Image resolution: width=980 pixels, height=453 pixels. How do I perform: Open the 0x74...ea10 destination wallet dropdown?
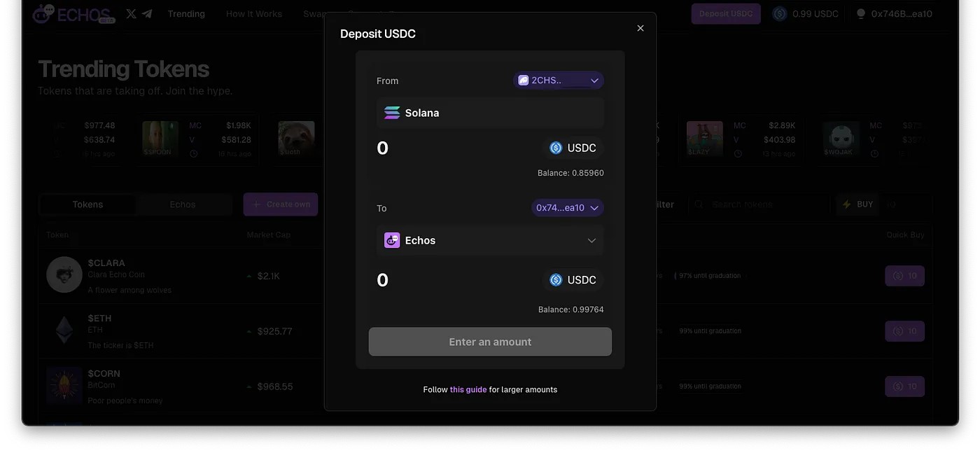pyautogui.click(x=567, y=208)
